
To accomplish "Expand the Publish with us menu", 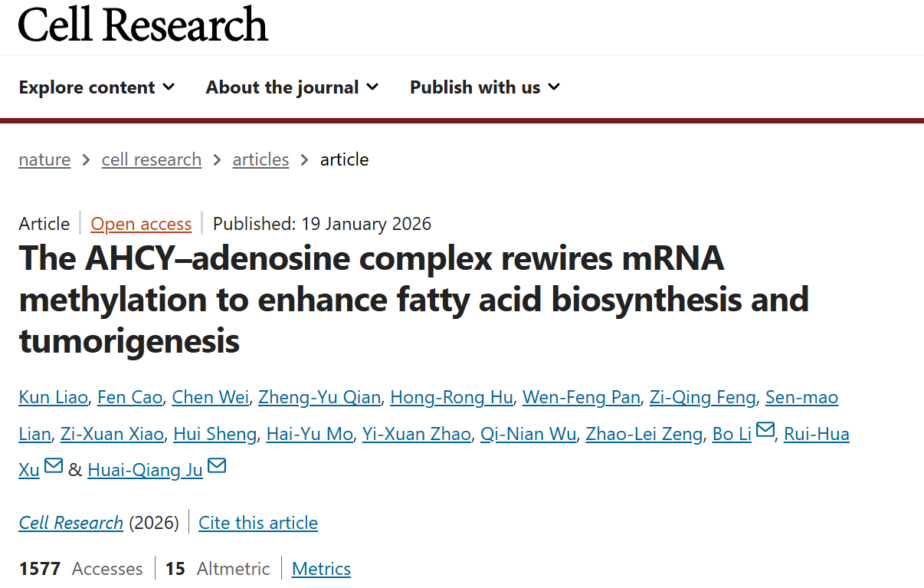I will click(x=484, y=87).
